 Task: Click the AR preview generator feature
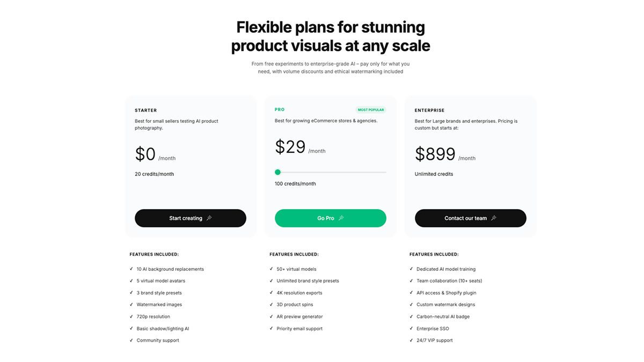299,316
